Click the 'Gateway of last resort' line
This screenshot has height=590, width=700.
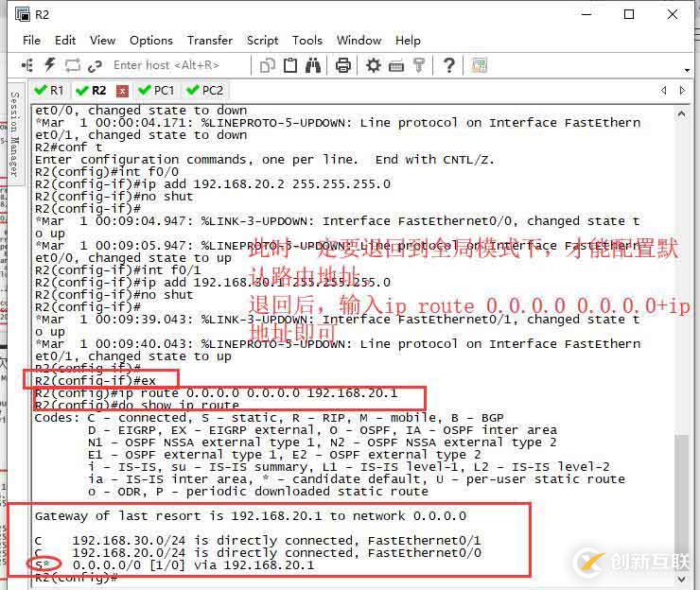pyautogui.click(x=251, y=516)
